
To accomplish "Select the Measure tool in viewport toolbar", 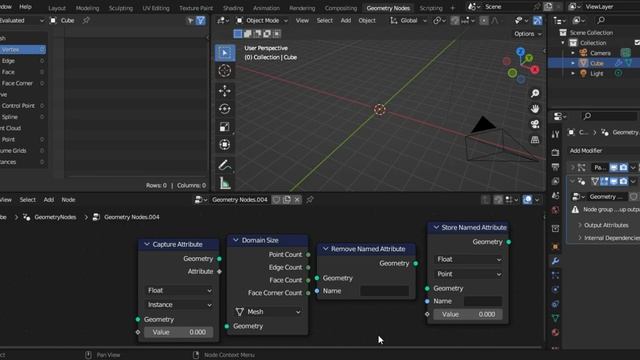I will pos(224,183).
